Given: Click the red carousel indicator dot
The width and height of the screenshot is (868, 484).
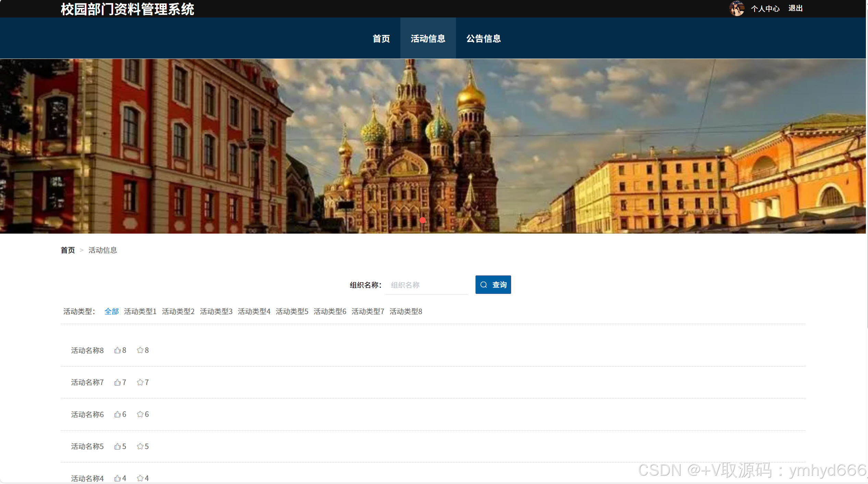Looking at the screenshot, I should coord(423,220).
